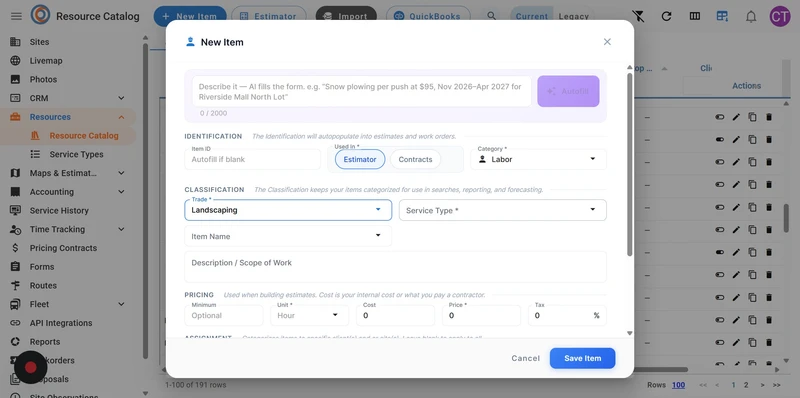
Task: Refresh the catalog with the reload icon
Action: coord(666,16)
